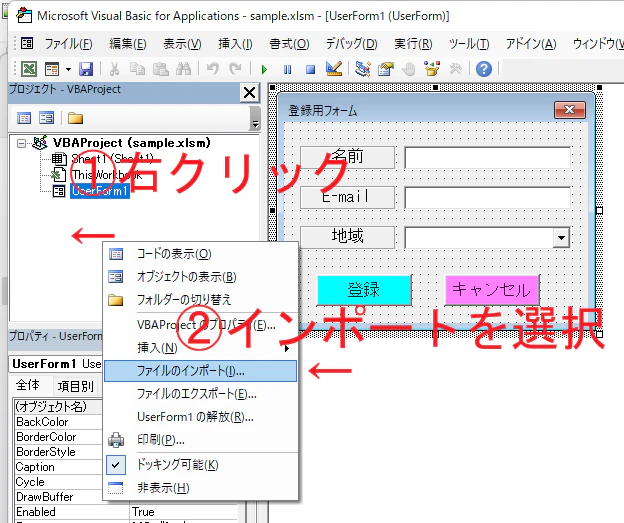Click View Code icon in Project pane
624x523 pixels.
coord(24,118)
